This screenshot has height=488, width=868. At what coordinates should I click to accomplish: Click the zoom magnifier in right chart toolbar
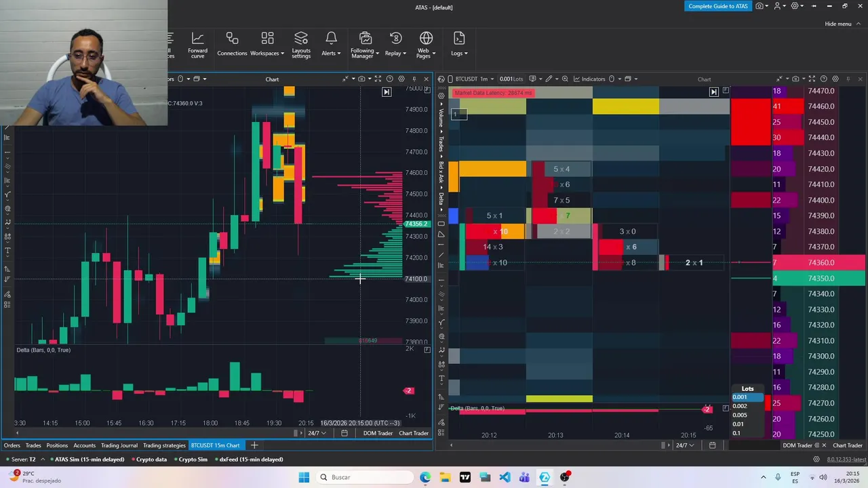coord(565,79)
